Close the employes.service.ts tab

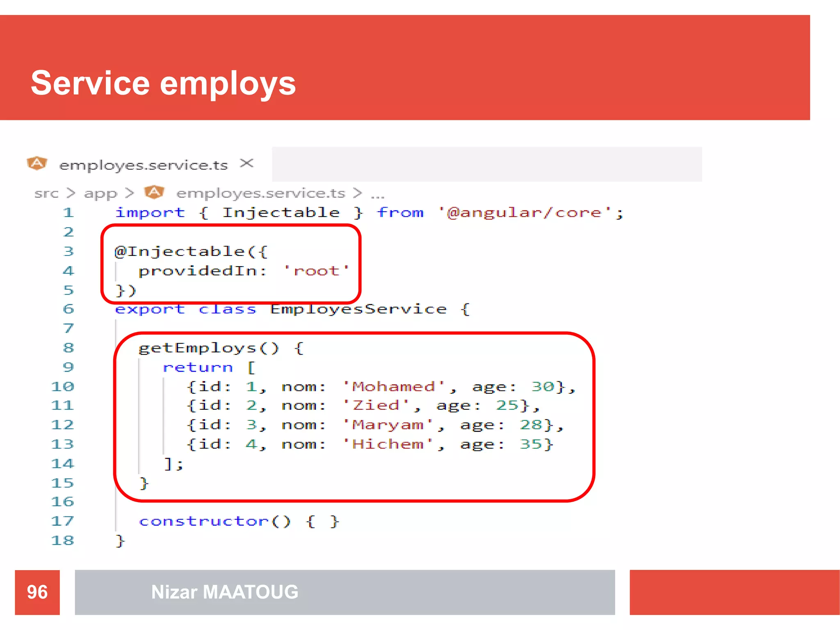pos(247,163)
